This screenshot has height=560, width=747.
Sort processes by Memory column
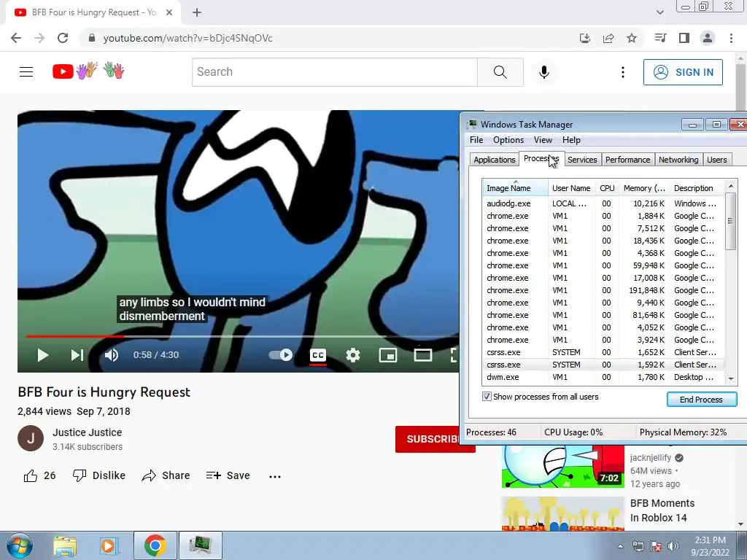pyautogui.click(x=644, y=188)
